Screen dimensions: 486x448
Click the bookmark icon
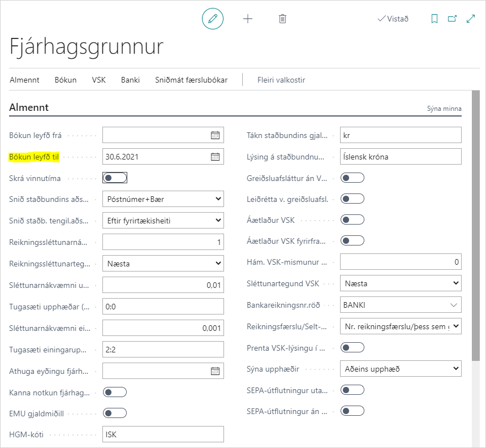[435, 19]
